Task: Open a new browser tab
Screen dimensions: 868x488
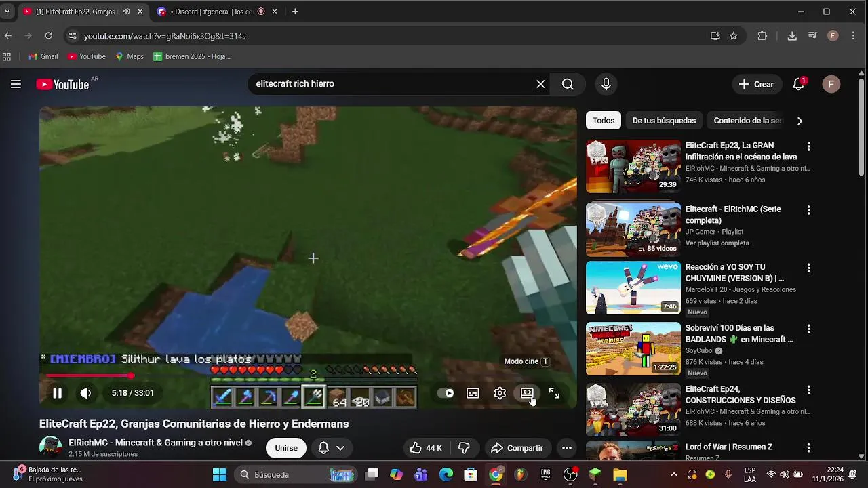Action: 295,12
